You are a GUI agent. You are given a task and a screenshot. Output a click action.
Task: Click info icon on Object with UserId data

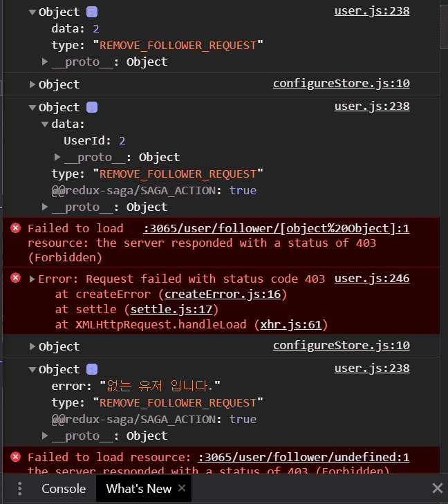click(x=92, y=107)
